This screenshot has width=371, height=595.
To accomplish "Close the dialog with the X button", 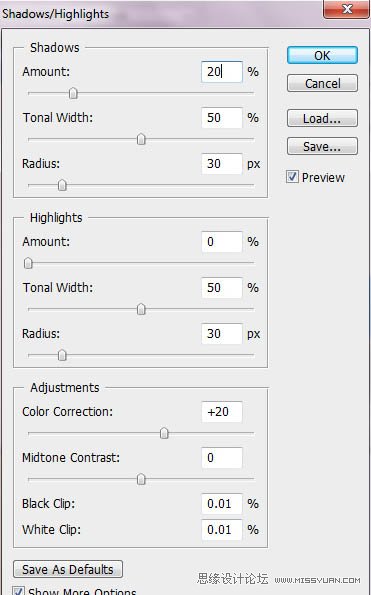I will pyautogui.click(x=347, y=9).
